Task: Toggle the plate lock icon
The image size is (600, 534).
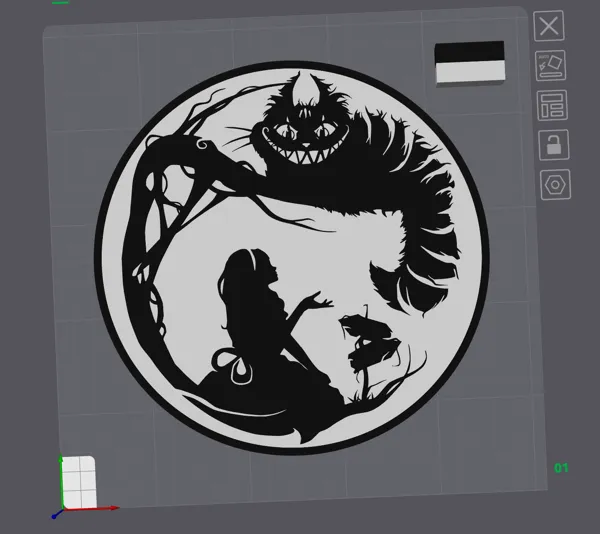Action: (x=554, y=145)
